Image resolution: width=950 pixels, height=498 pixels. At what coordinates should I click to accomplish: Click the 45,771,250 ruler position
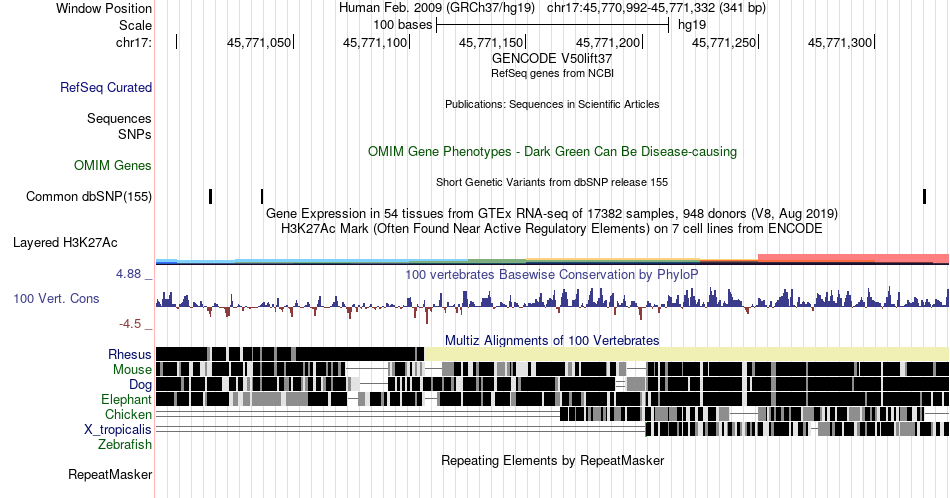724,42
